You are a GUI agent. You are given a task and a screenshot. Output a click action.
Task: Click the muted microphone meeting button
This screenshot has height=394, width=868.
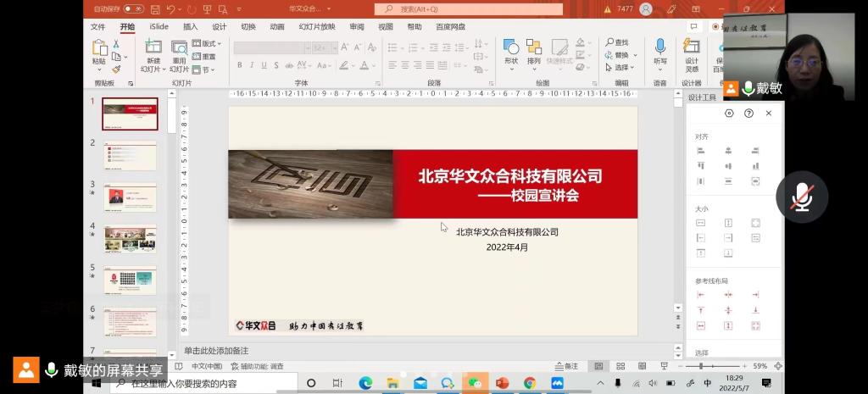(x=802, y=197)
